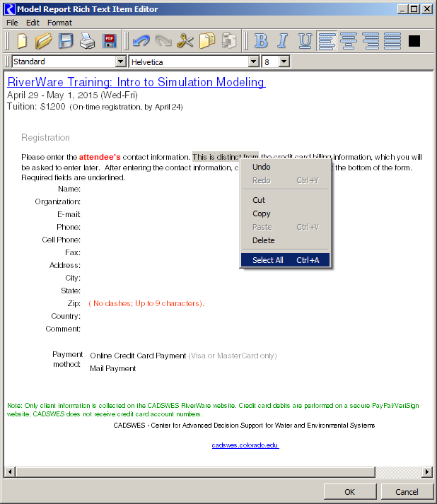Viewport: 437px width, 504px height.
Task: Click the 'Cell Phone:' label
Action: click(x=61, y=240)
